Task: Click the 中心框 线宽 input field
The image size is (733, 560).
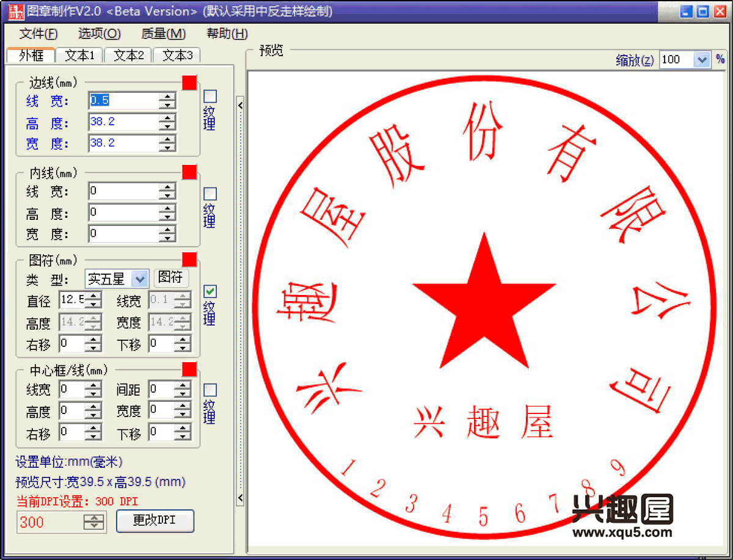Action: click(72, 389)
